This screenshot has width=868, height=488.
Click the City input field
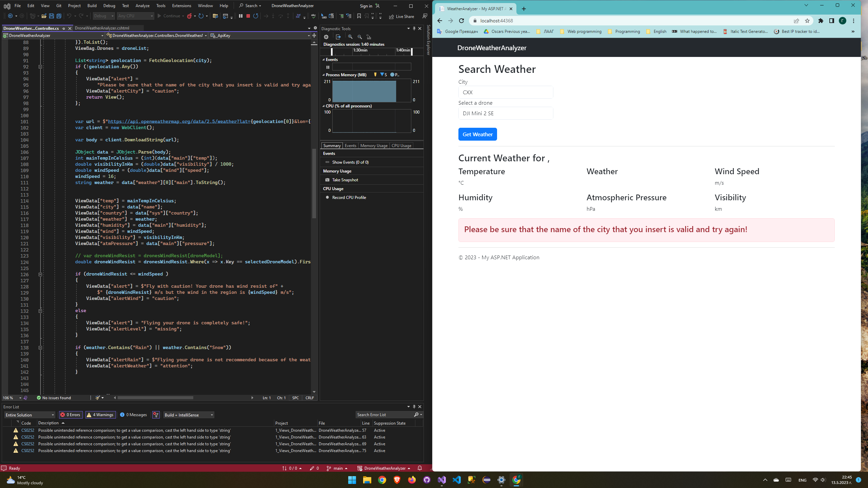[505, 92]
